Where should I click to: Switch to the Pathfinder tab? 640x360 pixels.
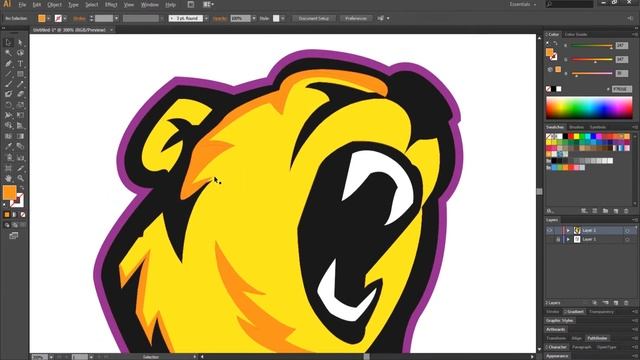(597, 338)
